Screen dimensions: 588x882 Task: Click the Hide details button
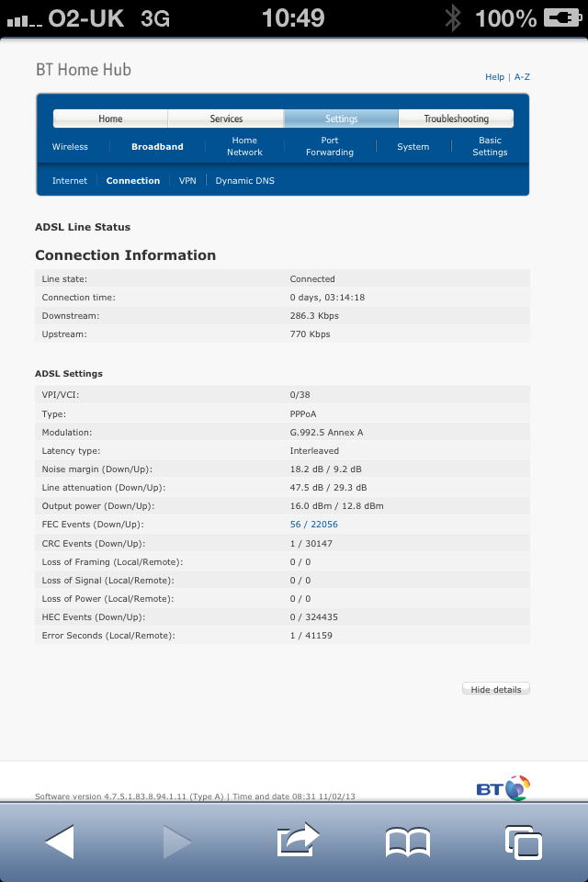coord(496,689)
